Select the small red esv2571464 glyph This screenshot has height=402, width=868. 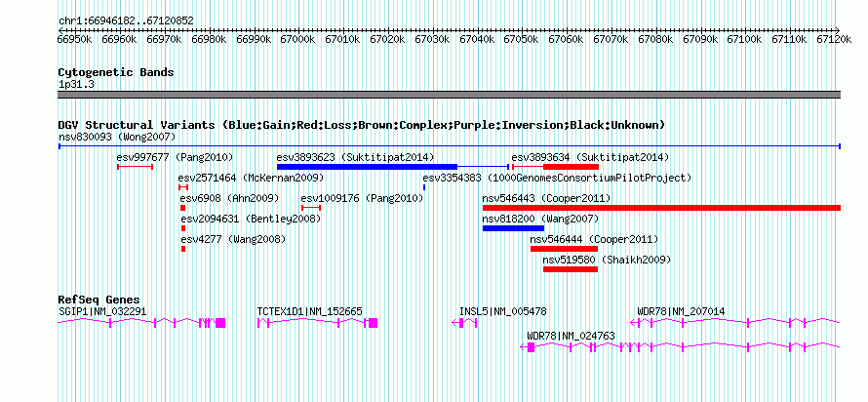183,187
